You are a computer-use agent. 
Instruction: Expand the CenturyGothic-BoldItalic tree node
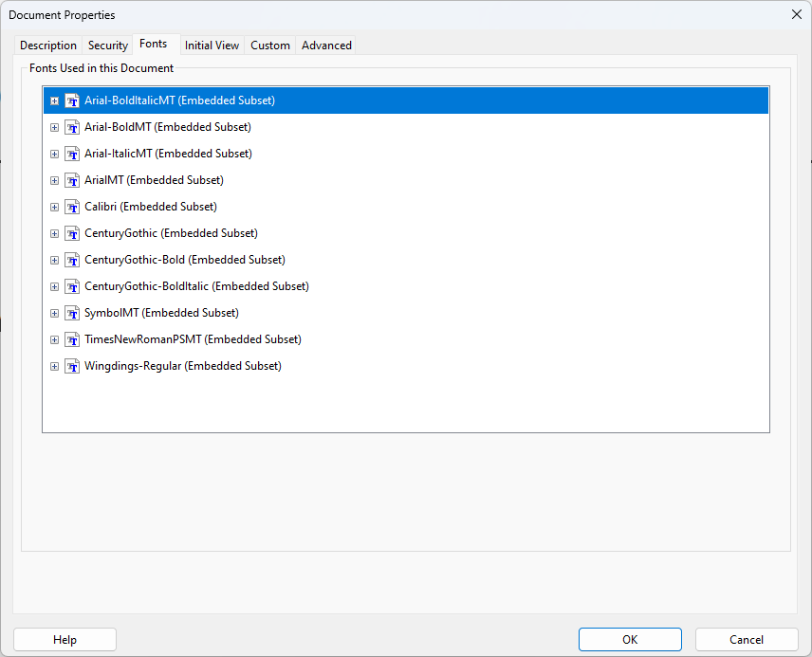click(54, 286)
